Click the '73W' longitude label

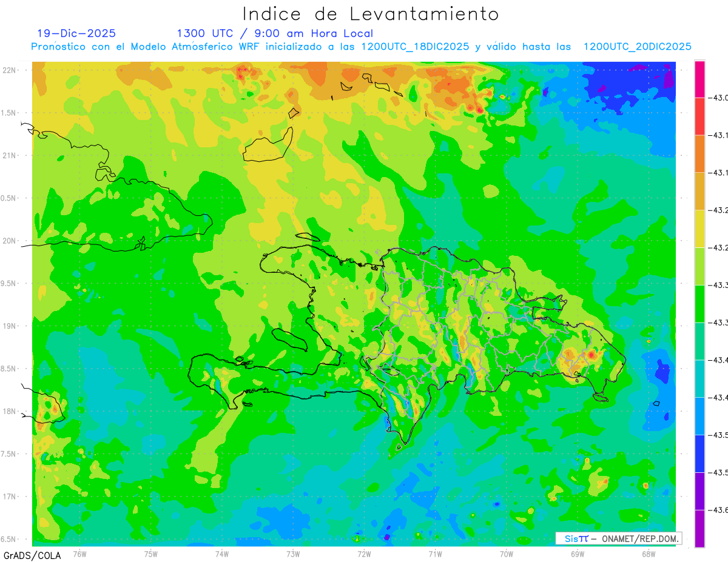293,554
